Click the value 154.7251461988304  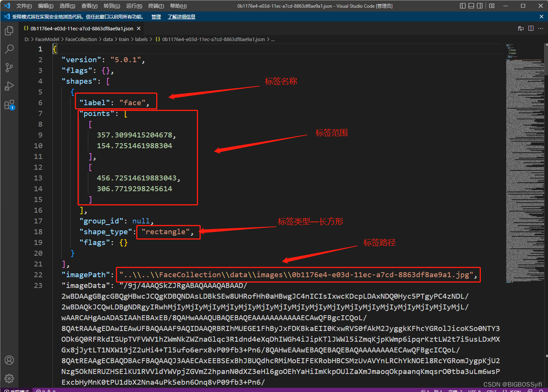134,146
